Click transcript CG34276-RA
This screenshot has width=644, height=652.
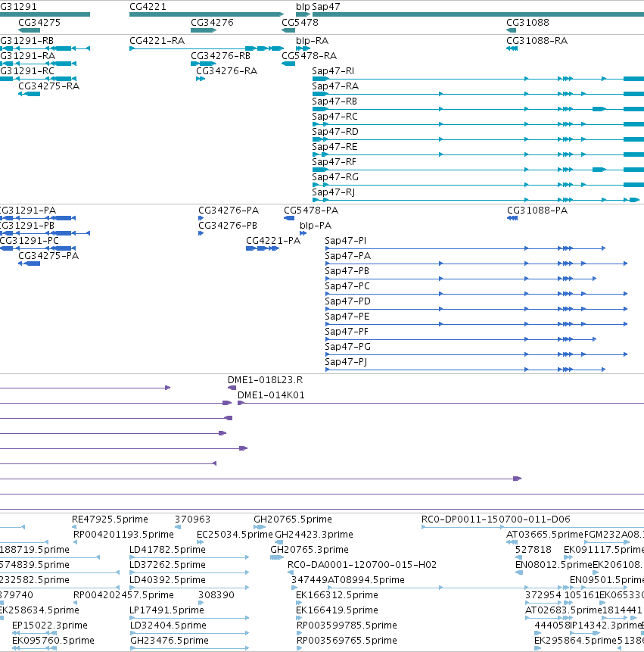click(x=226, y=71)
